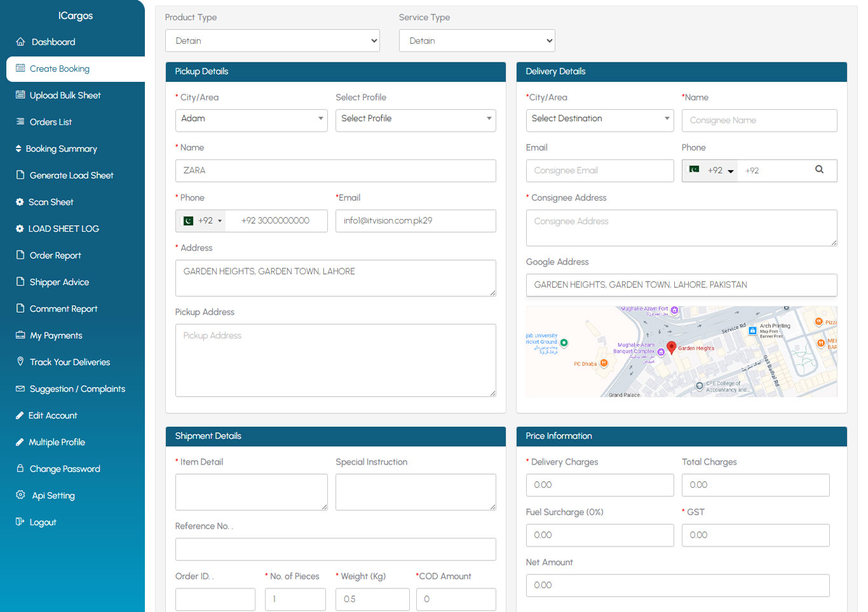This screenshot has width=868, height=612.
Task: Click the phone search magnifier icon
Action: 819,170
